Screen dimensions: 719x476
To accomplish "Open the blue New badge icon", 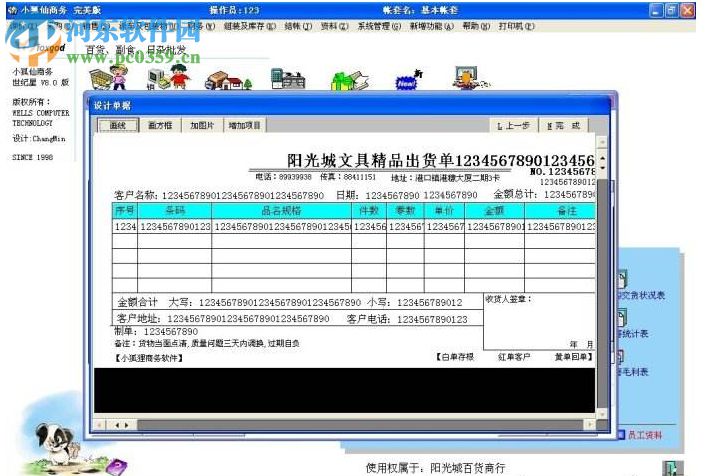I will [x=409, y=80].
